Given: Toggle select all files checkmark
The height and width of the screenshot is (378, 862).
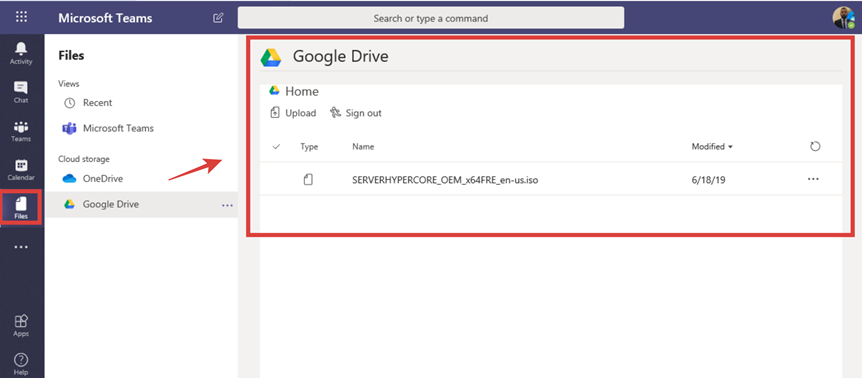Looking at the screenshot, I should [x=277, y=147].
